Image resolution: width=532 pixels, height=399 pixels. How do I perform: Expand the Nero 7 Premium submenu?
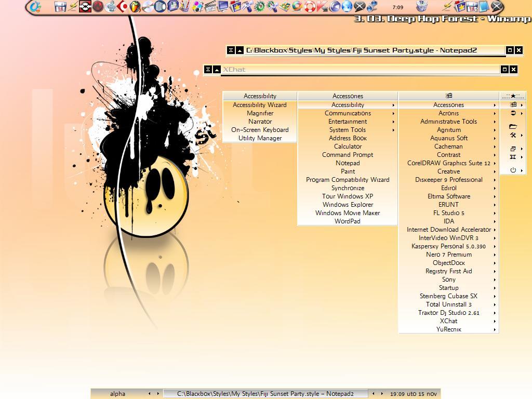pyautogui.click(x=448, y=255)
